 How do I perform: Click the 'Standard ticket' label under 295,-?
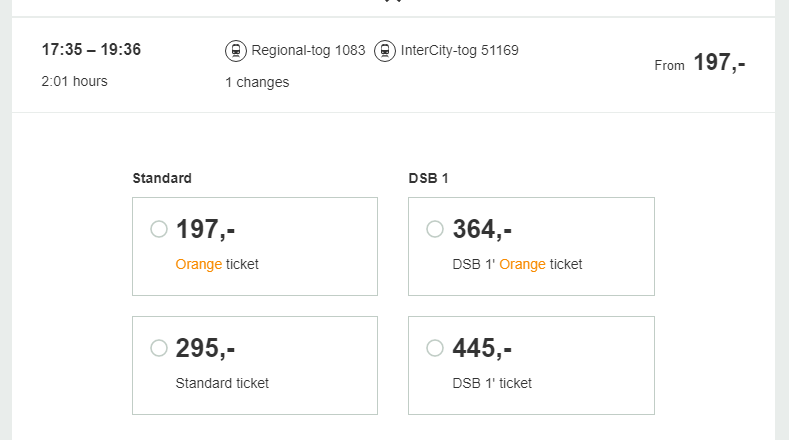pos(222,383)
